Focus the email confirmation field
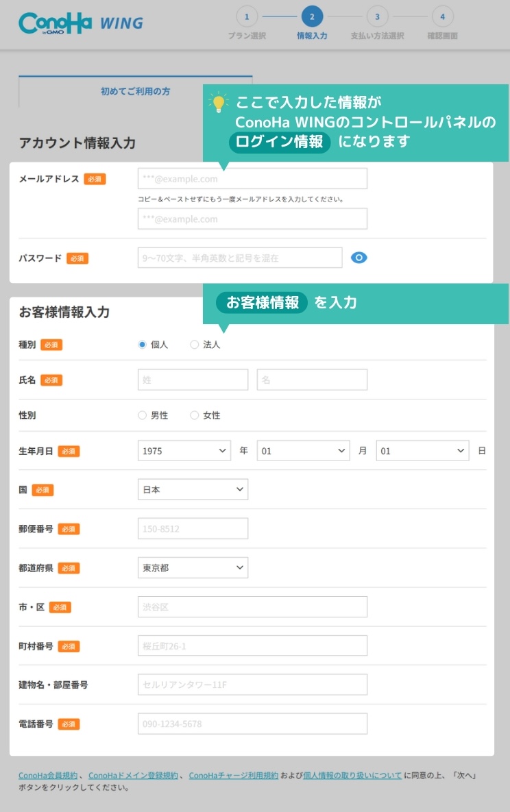The height and width of the screenshot is (812, 510). coord(252,219)
